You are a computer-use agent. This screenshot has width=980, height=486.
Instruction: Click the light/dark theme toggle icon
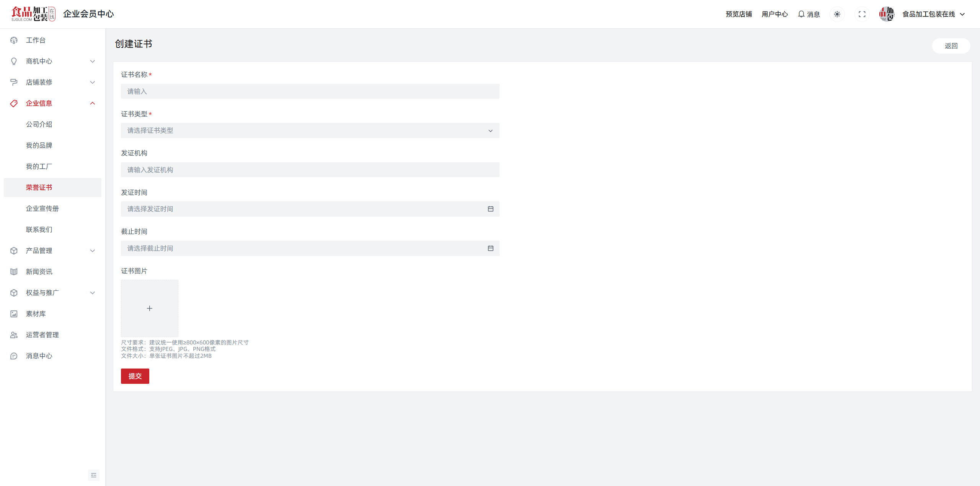[837, 14]
